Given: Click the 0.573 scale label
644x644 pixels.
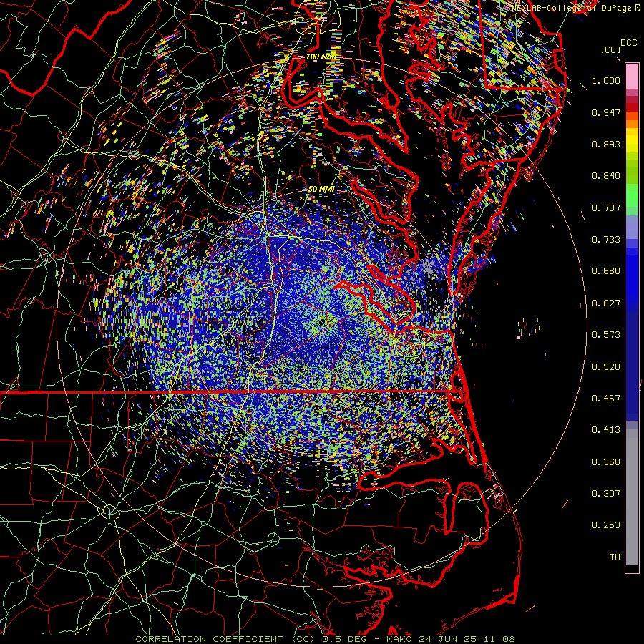Looking at the screenshot, I should pyautogui.click(x=606, y=335).
